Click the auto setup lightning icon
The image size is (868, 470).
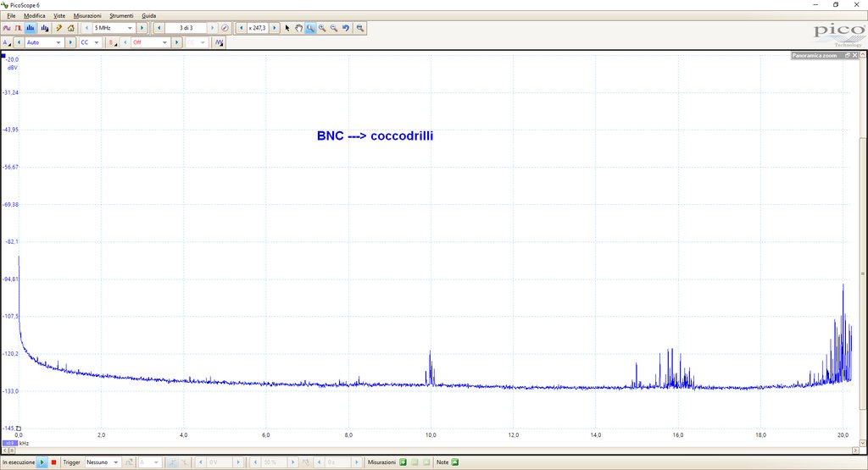pos(58,28)
